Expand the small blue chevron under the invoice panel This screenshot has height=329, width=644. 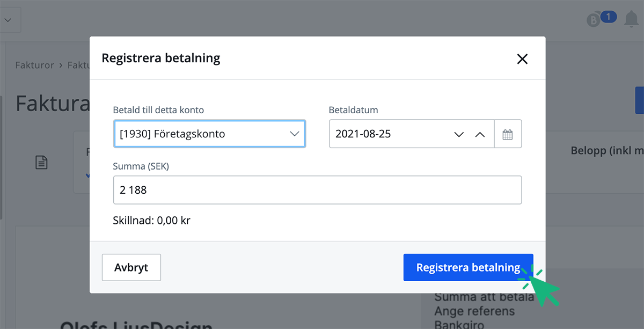(x=87, y=176)
